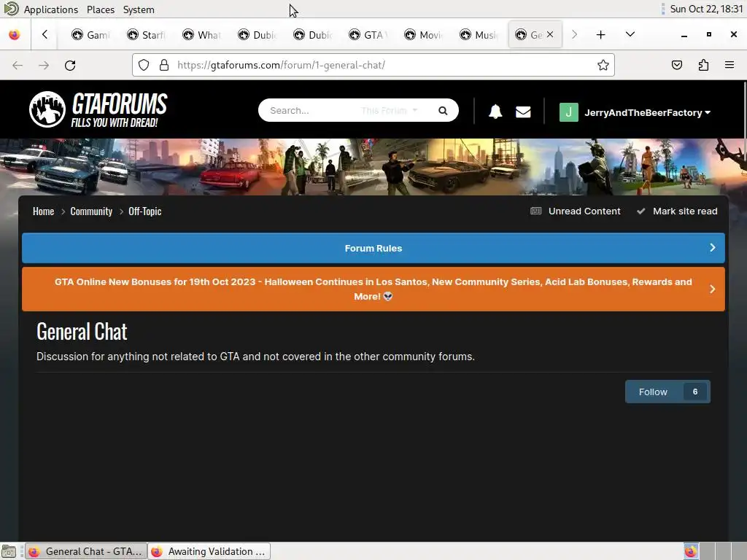Open the Places menu
Viewport: 747px width, 560px height.
101,9
